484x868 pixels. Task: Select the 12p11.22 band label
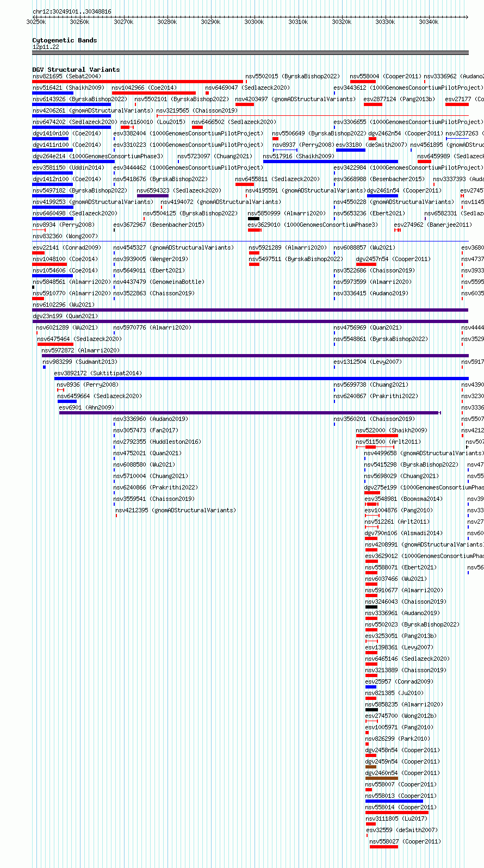click(46, 47)
